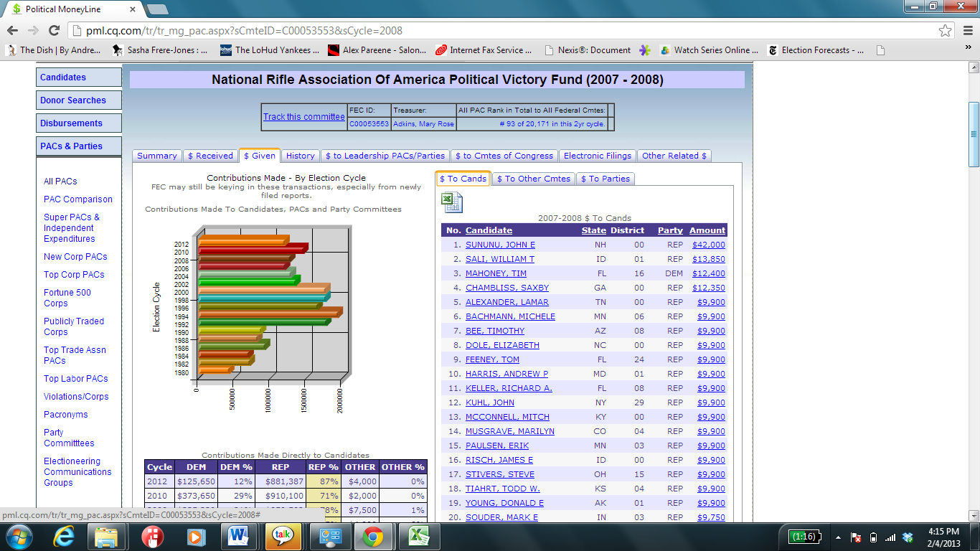Switch to Summary tab

click(156, 156)
